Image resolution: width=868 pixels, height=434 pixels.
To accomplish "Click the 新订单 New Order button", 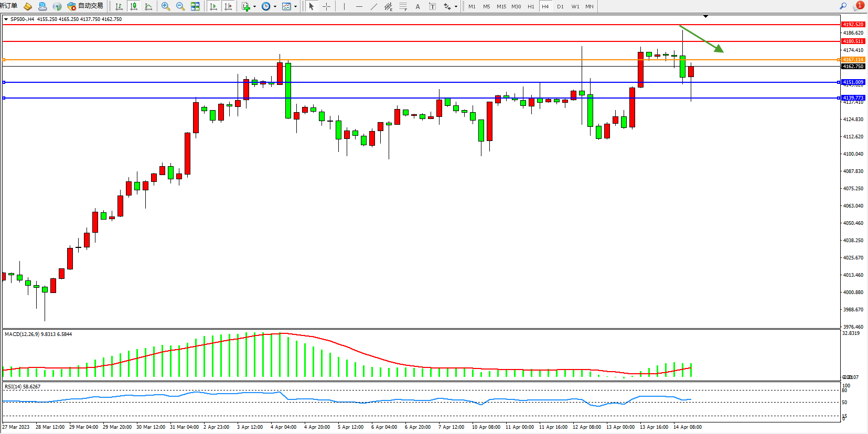I will pyautogui.click(x=8, y=6).
